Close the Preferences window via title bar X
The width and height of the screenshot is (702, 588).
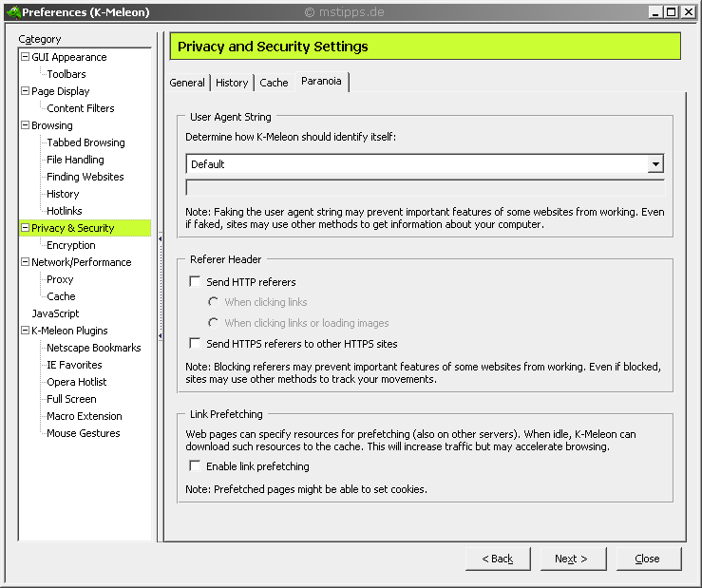coord(688,12)
